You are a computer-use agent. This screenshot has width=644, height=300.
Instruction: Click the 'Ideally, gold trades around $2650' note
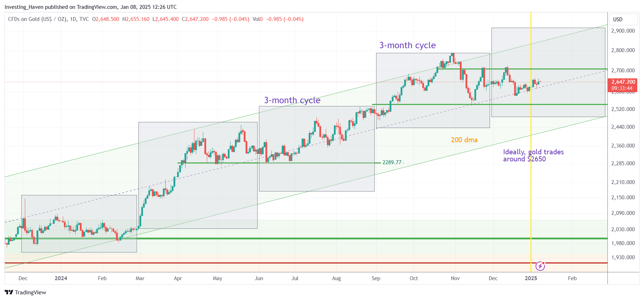[x=533, y=155]
